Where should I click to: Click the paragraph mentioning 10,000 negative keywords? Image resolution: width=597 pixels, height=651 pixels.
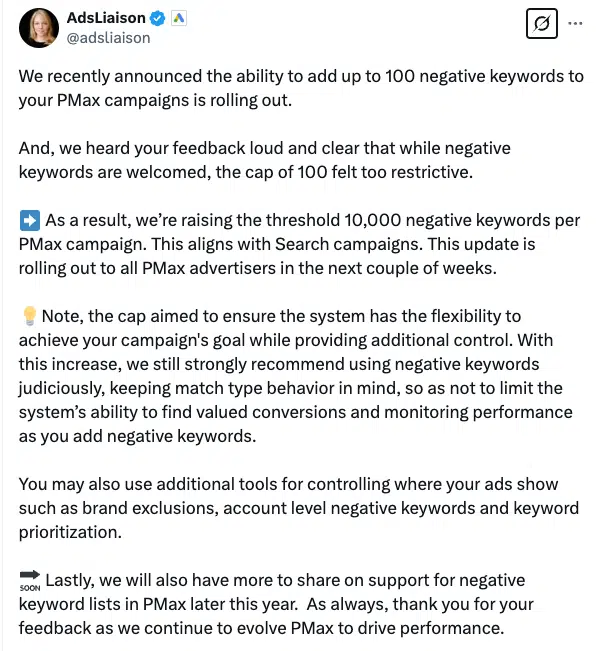click(299, 244)
